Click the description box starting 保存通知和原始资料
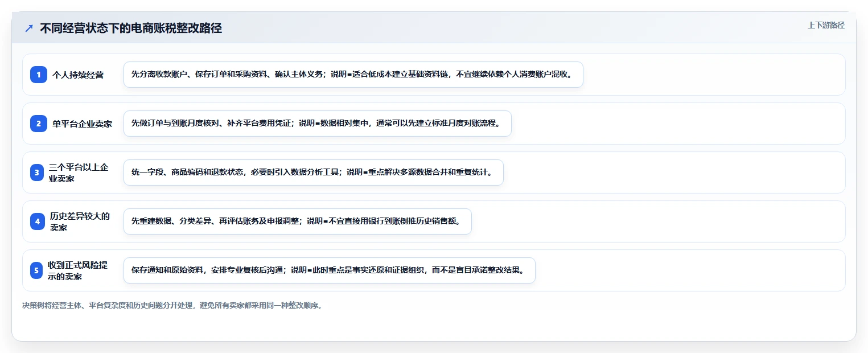 click(330, 270)
